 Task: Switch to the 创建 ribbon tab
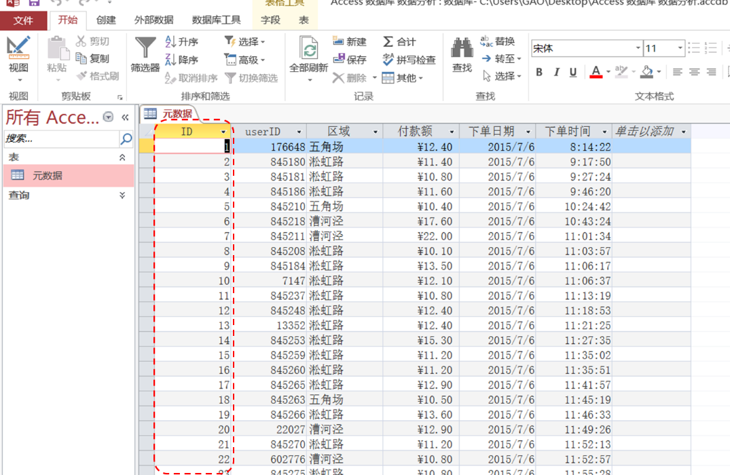pyautogui.click(x=106, y=20)
